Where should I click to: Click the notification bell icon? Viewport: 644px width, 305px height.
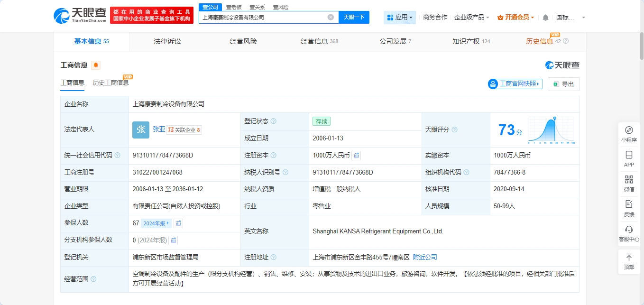[x=545, y=18]
